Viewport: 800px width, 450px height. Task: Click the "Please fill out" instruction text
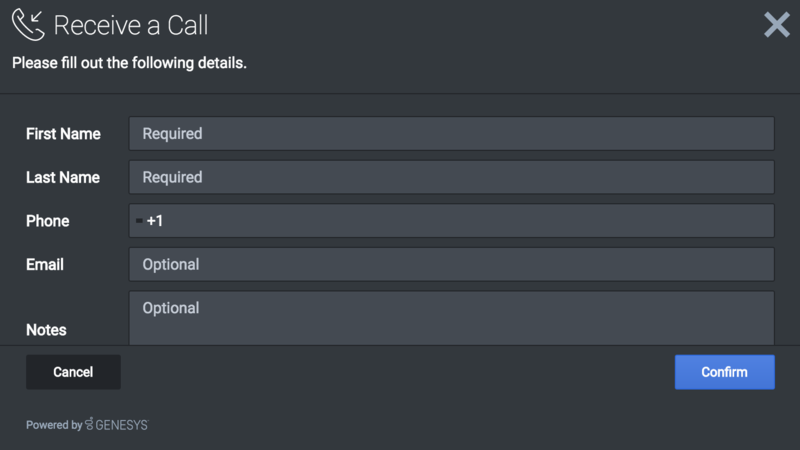pos(129,63)
